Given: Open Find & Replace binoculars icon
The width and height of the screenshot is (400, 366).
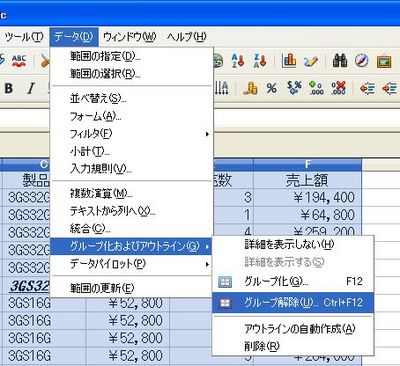Looking at the screenshot, I should (340, 61).
